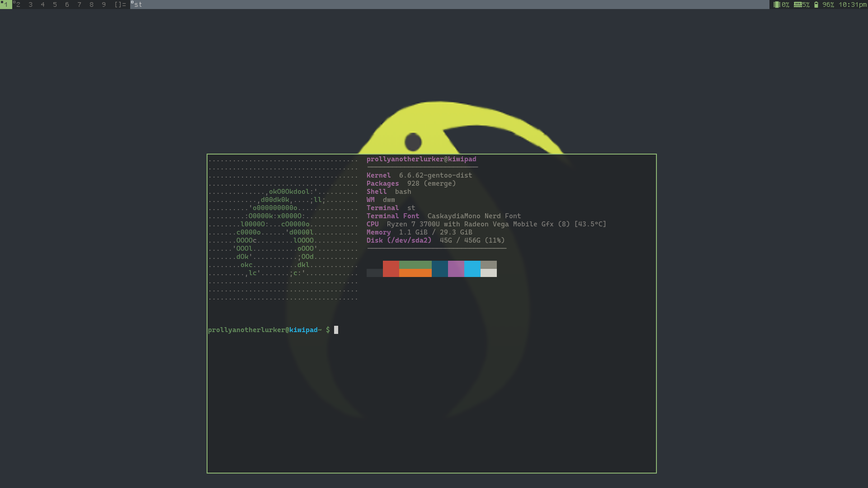868x488 pixels.
Task: Click the Terminal st line
Action: point(391,208)
